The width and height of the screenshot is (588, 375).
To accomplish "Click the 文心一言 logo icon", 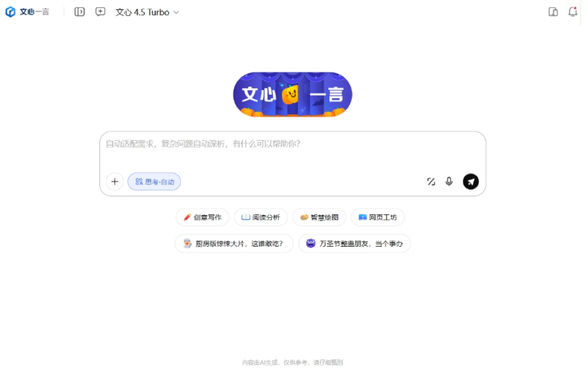I will (x=9, y=11).
